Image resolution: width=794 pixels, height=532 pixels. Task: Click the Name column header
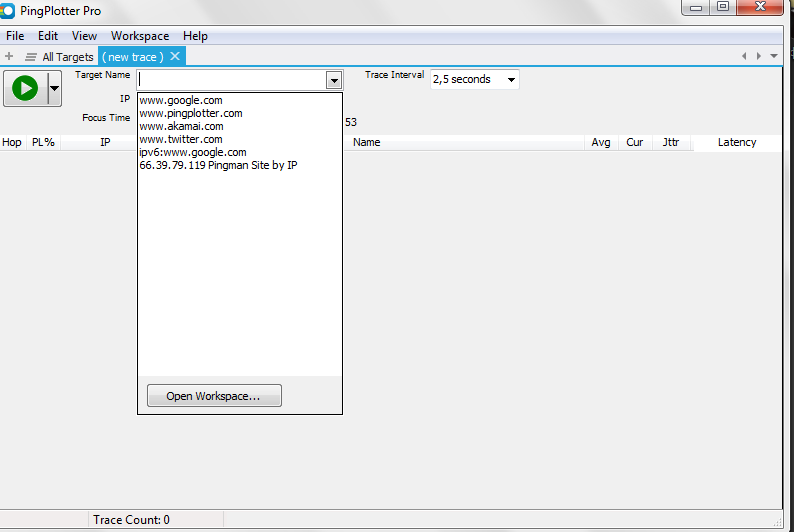367,142
